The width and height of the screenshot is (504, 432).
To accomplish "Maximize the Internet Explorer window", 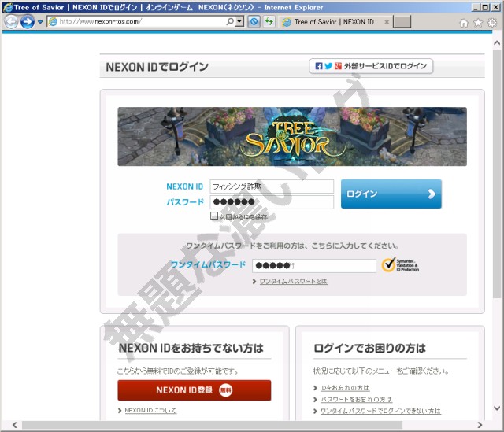I will click(485, 7).
